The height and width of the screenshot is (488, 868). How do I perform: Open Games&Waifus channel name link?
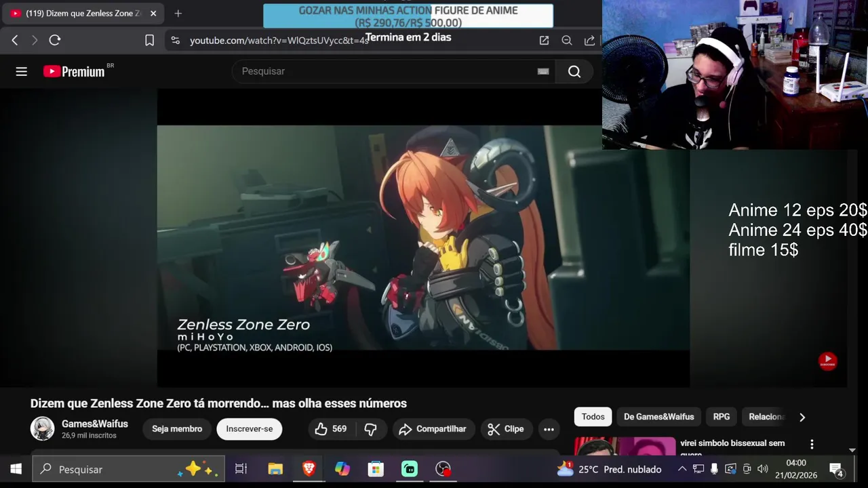click(95, 424)
